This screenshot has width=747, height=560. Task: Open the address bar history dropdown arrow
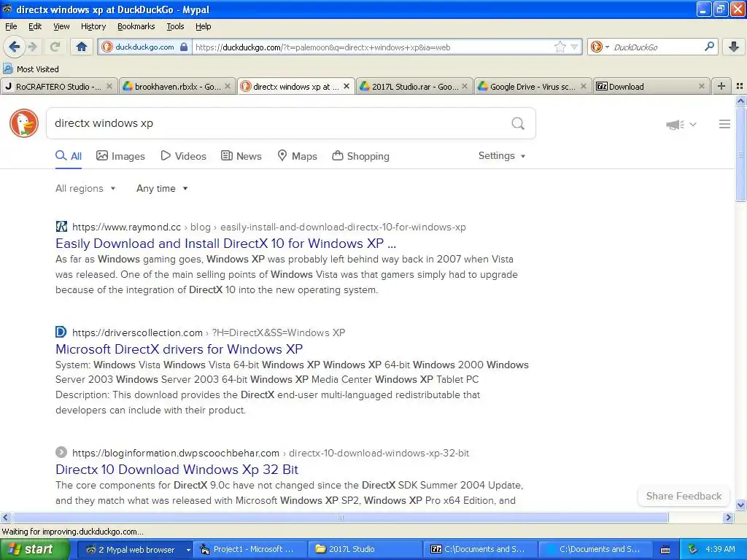pos(574,47)
